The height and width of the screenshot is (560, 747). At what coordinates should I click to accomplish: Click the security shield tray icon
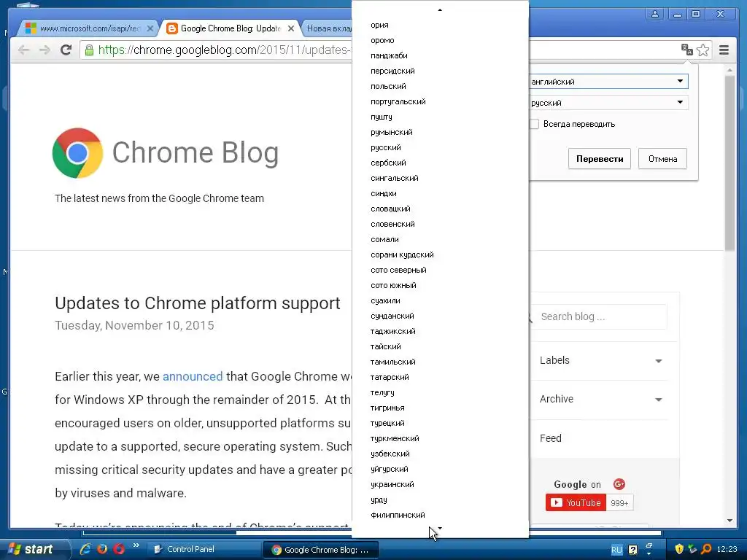pyautogui.click(x=679, y=549)
